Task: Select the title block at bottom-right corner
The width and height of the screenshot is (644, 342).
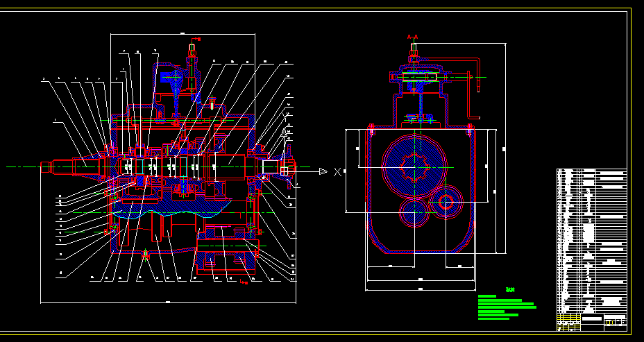Action: point(591,322)
